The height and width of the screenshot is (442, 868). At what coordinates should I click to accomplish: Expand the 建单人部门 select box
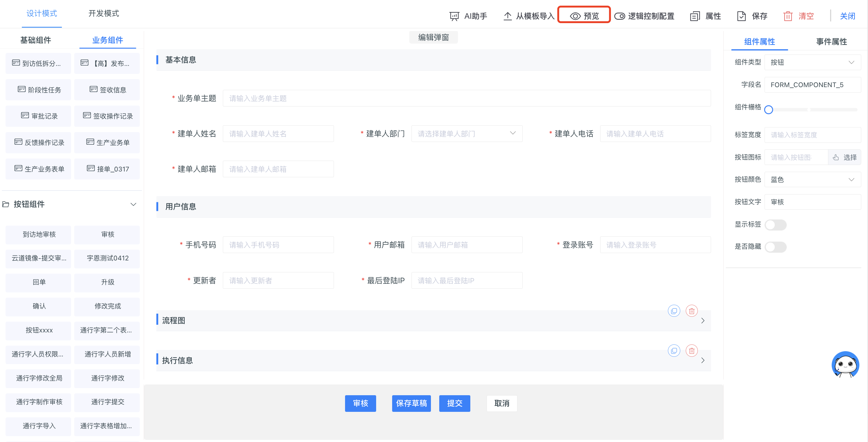click(x=466, y=134)
